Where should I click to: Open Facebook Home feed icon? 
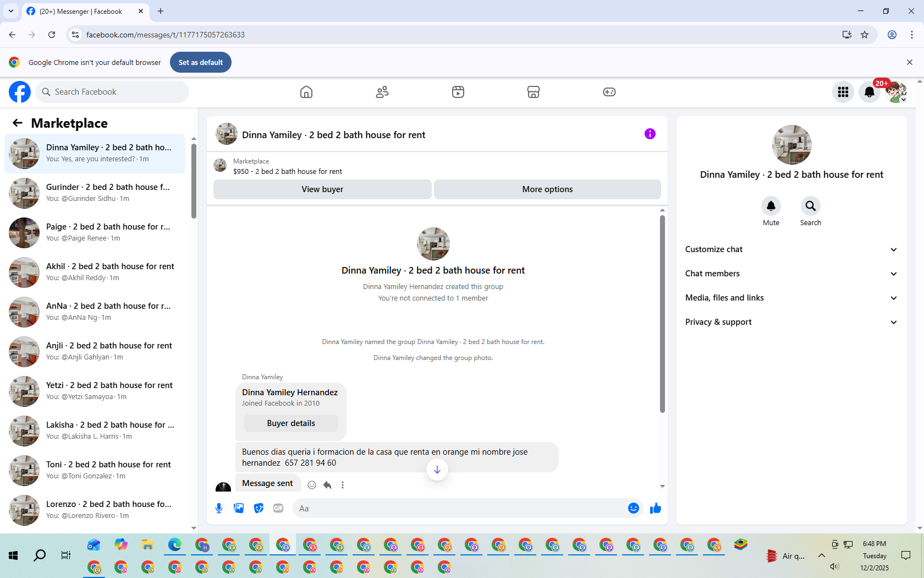[306, 92]
